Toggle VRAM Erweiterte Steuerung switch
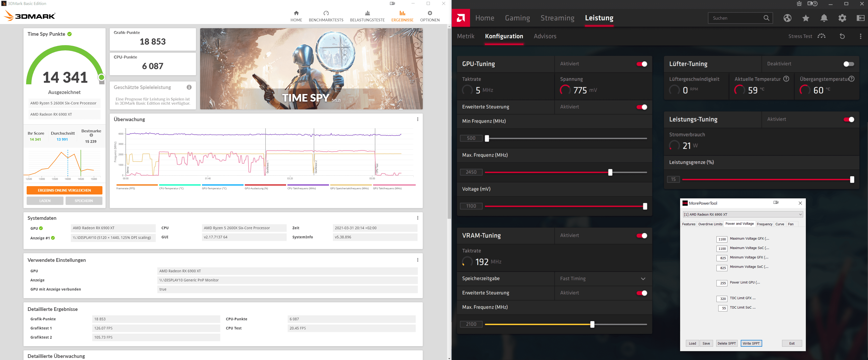 pyautogui.click(x=641, y=293)
